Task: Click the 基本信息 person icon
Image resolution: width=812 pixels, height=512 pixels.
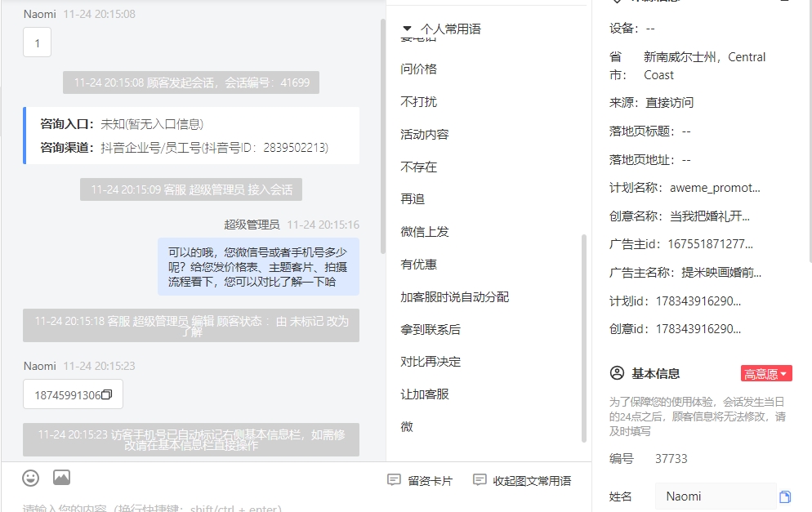Action: point(617,372)
